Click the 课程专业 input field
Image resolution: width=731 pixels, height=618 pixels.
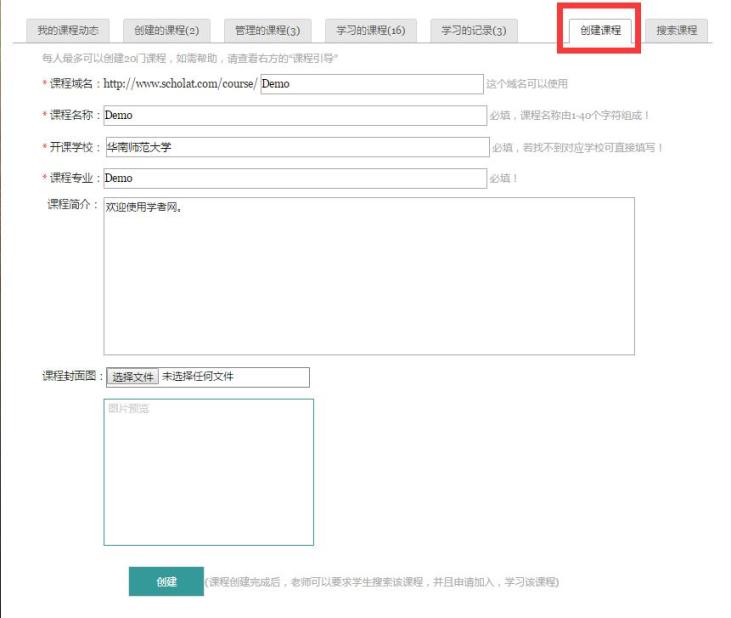(295, 178)
